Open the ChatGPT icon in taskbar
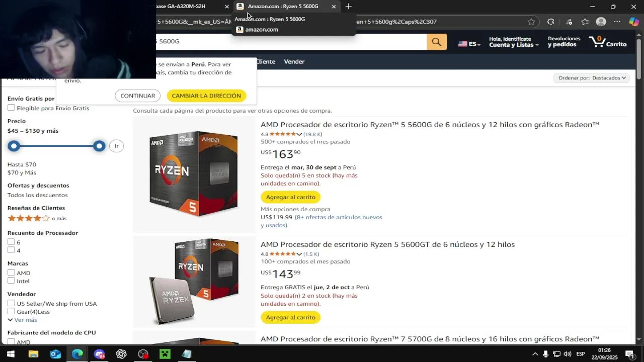The height and width of the screenshot is (362, 644). coord(121,354)
